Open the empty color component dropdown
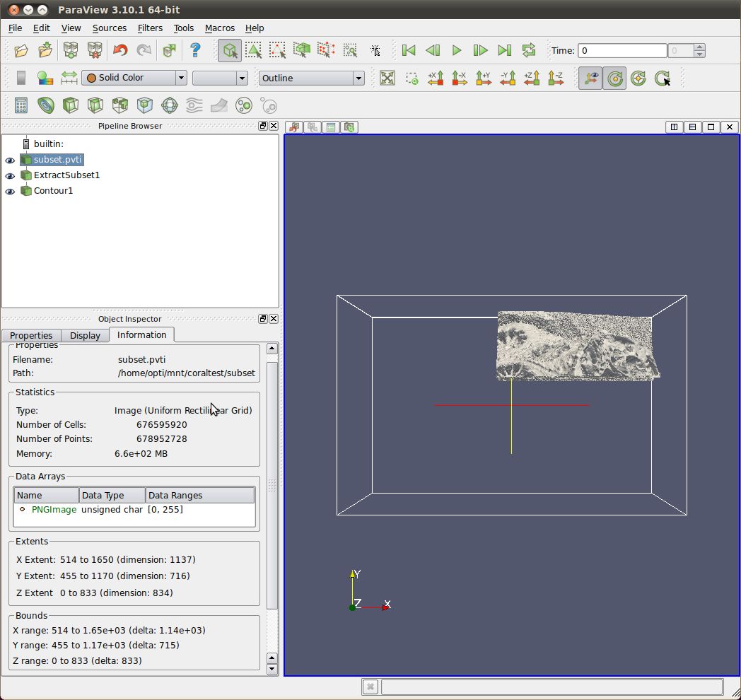The width and height of the screenshot is (741, 700). (x=220, y=78)
